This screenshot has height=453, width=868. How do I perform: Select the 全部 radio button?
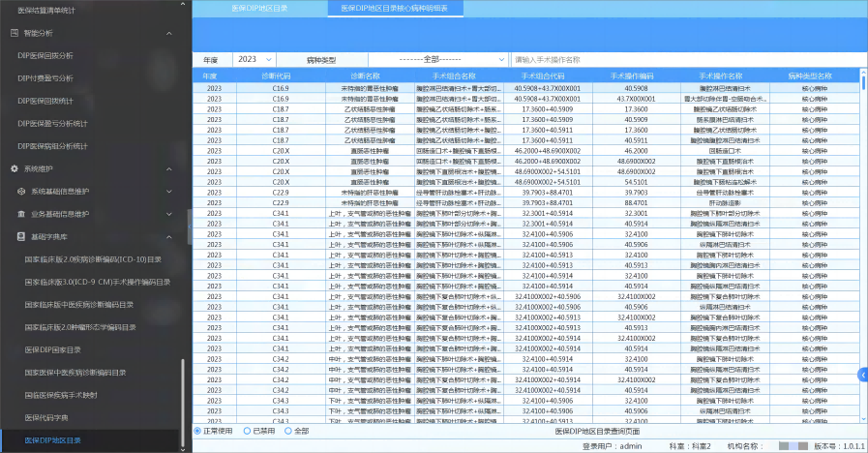287,431
